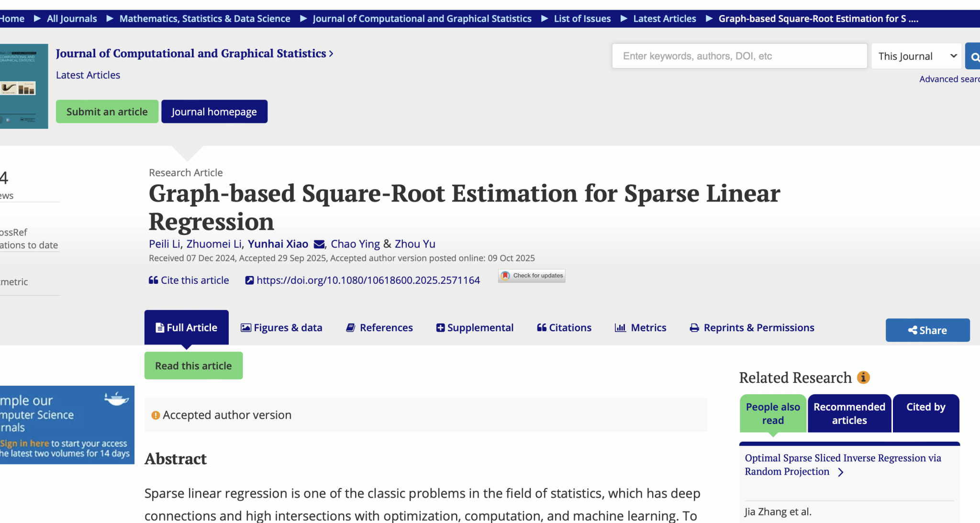Click the Submit an article button
The image size is (980, 523).
pyautogui.click(x=107, y=111)
